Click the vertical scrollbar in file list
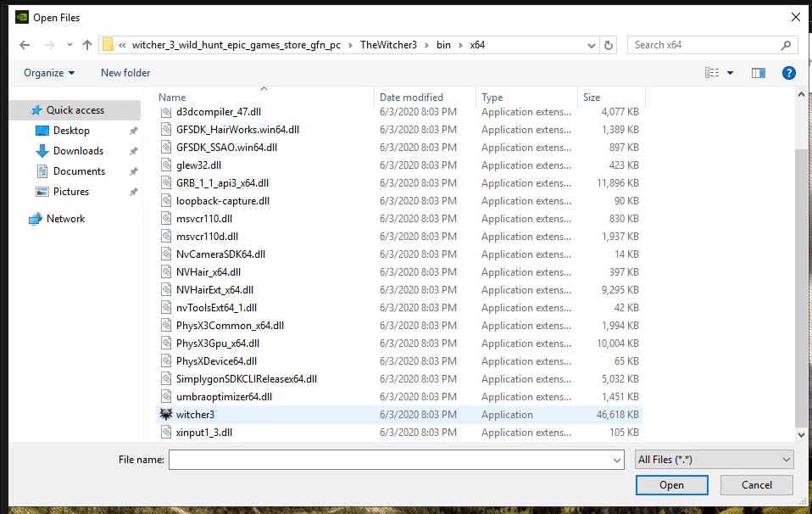The height and width of the screenshot is (514, 812). [x=802, y=288]
